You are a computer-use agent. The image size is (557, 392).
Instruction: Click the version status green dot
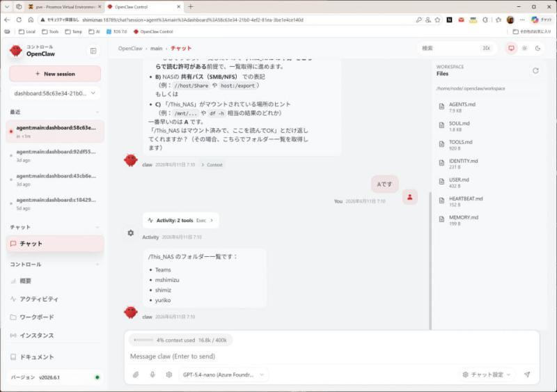click(x=97, y=377)
